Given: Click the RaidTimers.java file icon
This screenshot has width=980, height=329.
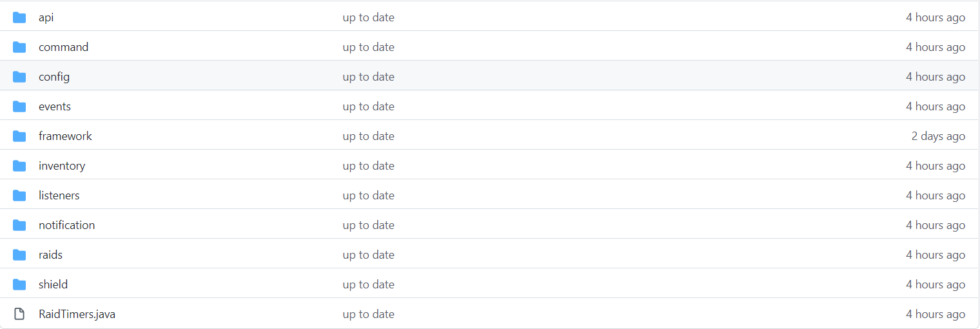Looking at the screenshot, I should [19, 314].
